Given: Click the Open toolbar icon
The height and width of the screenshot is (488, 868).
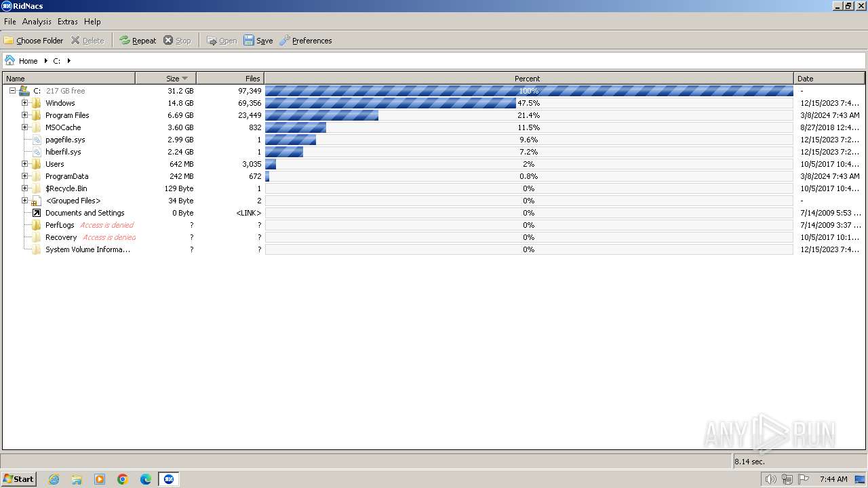Looking at the screenshot, I should point(212,41).
